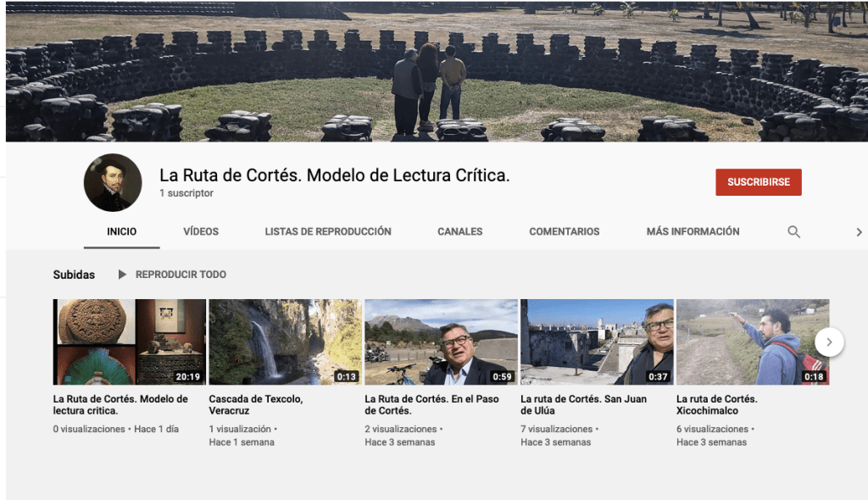The height and width of the screenshot is (500, 868).
Task: Play the Cascada de Texcolo waterfall thumbnail
Action: point(285,342)
